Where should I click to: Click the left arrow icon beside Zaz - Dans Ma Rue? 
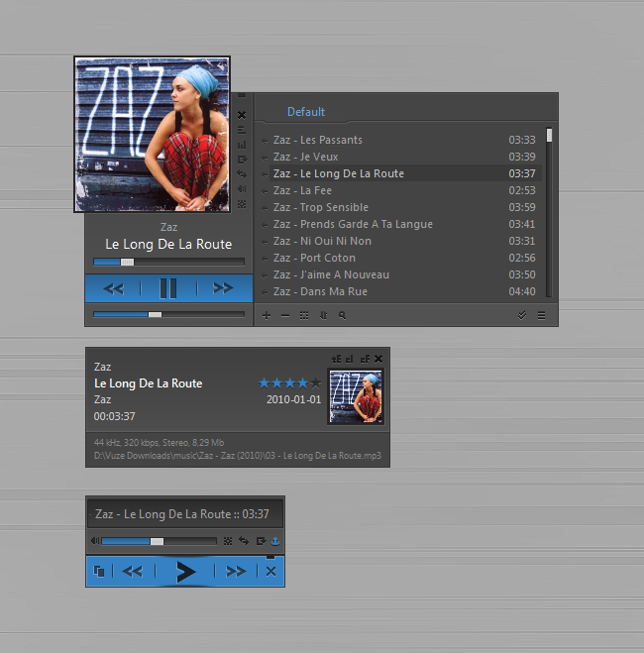coord(265,292)
